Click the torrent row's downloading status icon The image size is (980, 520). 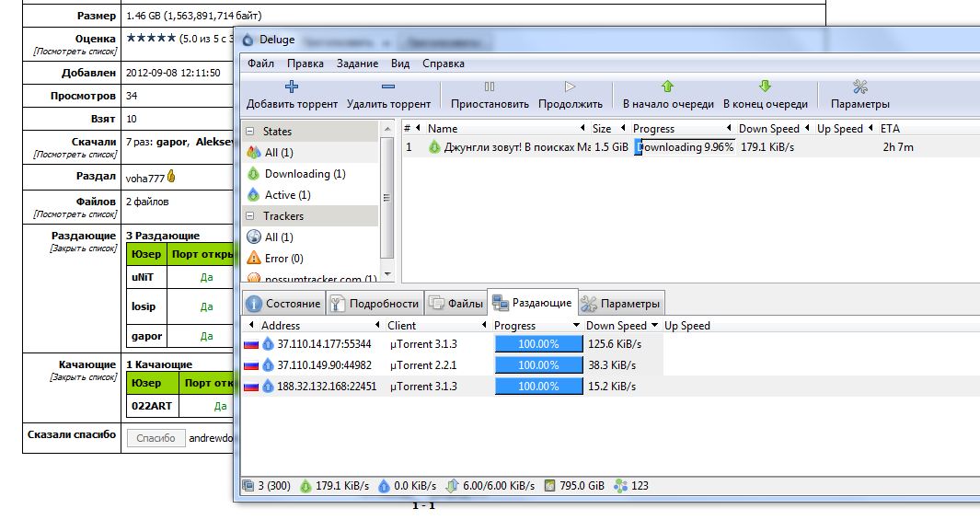point(433,147)
